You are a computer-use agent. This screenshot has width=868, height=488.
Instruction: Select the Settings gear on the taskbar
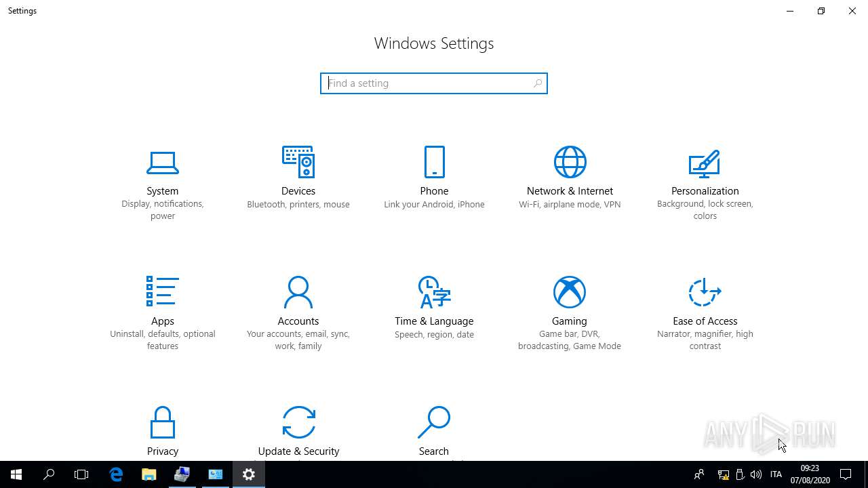point(249,474)
